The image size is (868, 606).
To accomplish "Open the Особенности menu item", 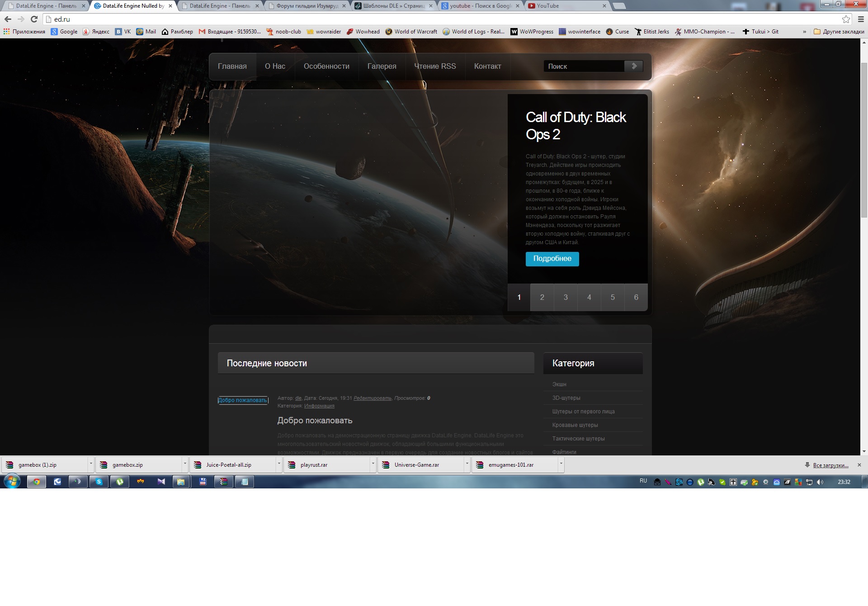I will coord(326,66).
